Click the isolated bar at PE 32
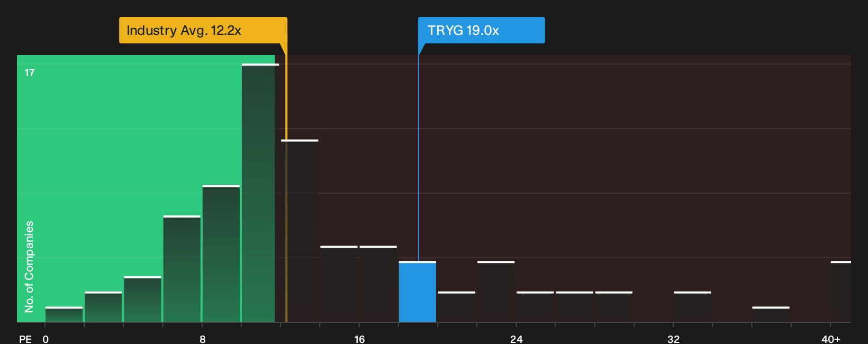The width and height of the screenshot is (868, 344). pos(692,306)
